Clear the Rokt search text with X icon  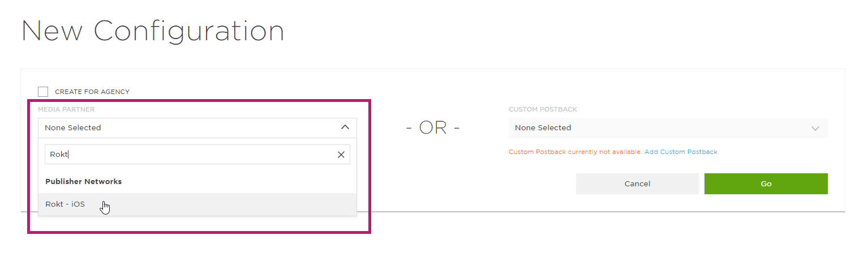[341, 155]
